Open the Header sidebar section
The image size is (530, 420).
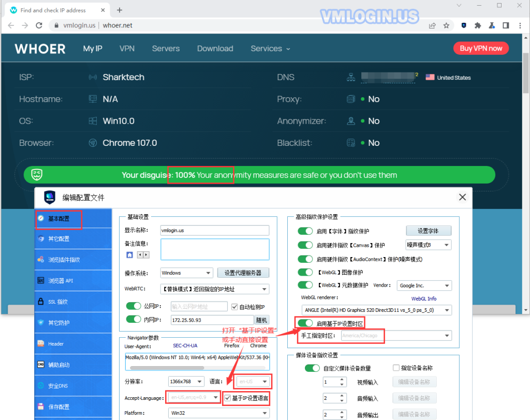click(x=73, y=343)
